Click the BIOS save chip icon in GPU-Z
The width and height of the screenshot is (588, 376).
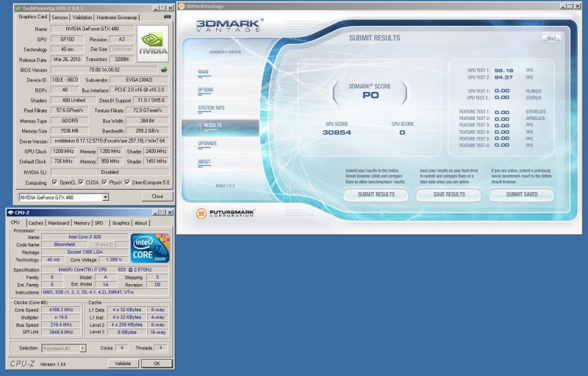tap(164, 69)
